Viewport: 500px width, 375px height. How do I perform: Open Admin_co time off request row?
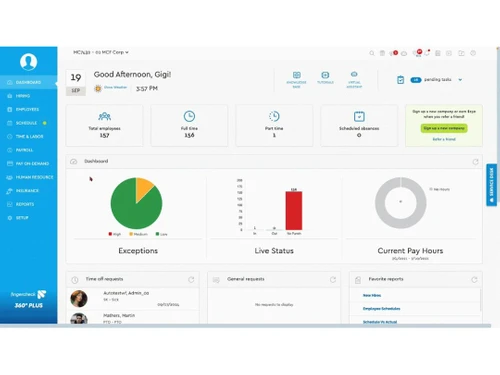point(133,299)
